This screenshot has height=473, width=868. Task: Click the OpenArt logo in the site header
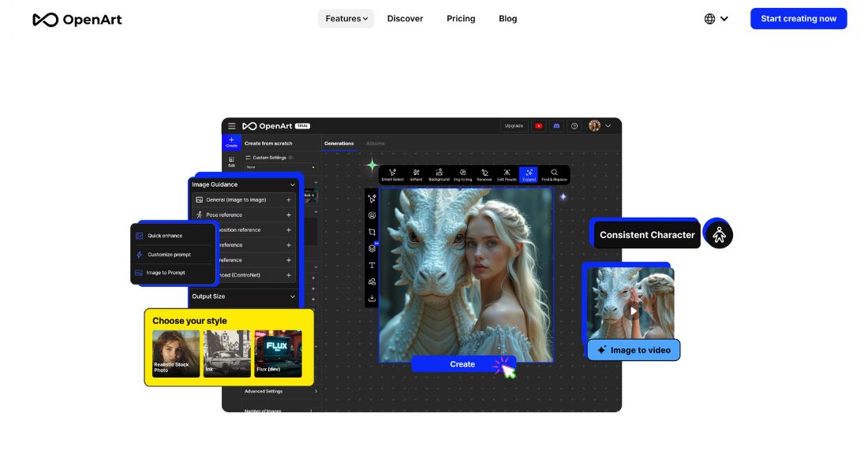(77, 20)
